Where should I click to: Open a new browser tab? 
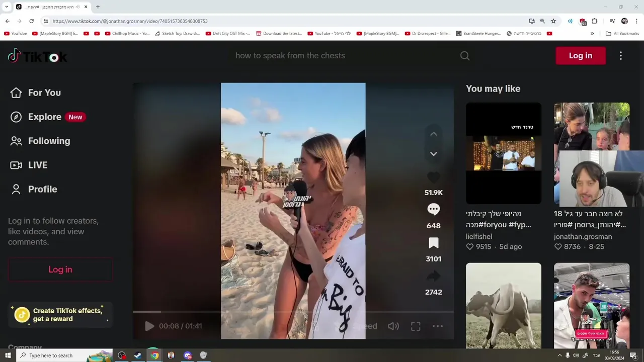click(x=98, y=7)
